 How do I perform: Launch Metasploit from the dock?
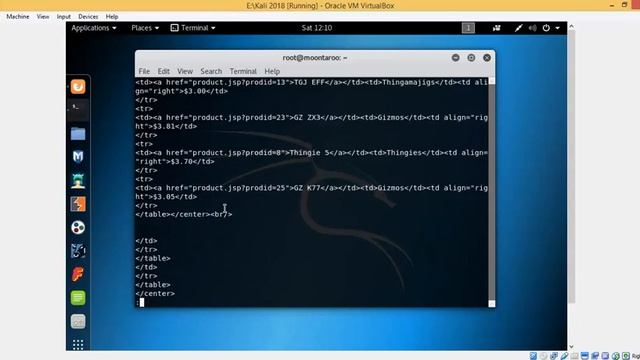(x=78, y=157)
